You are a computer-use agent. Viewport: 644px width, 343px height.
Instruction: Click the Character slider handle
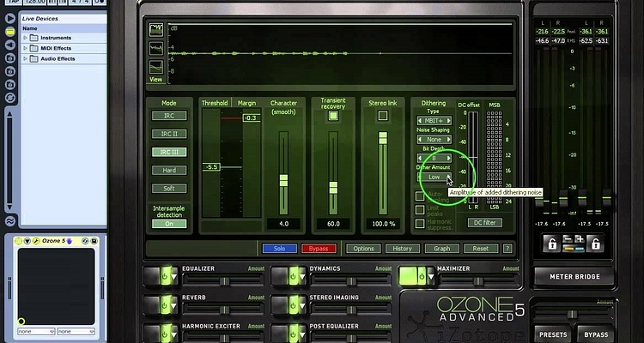pyautogui.click(x=284, y=181)
